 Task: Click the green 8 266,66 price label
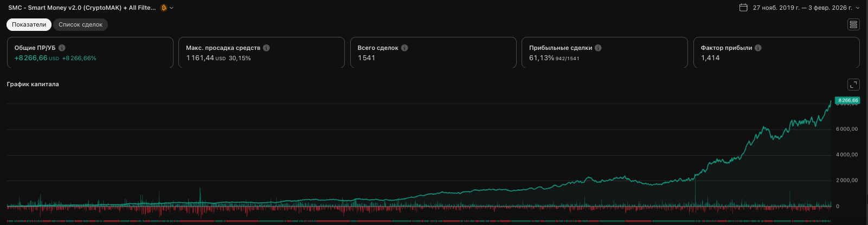847,100
